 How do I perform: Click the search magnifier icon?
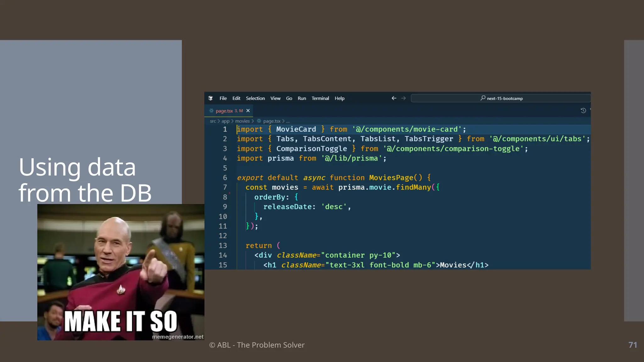(483, 98)
